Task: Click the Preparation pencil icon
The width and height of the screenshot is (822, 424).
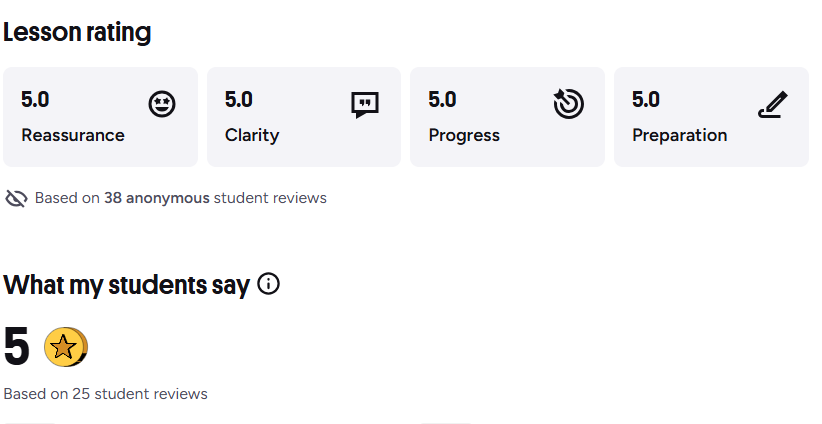Action: pos(772,104)
